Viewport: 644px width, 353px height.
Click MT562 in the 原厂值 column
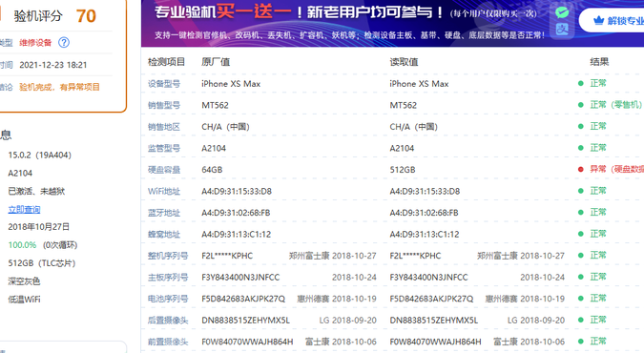tap(215, 105)
